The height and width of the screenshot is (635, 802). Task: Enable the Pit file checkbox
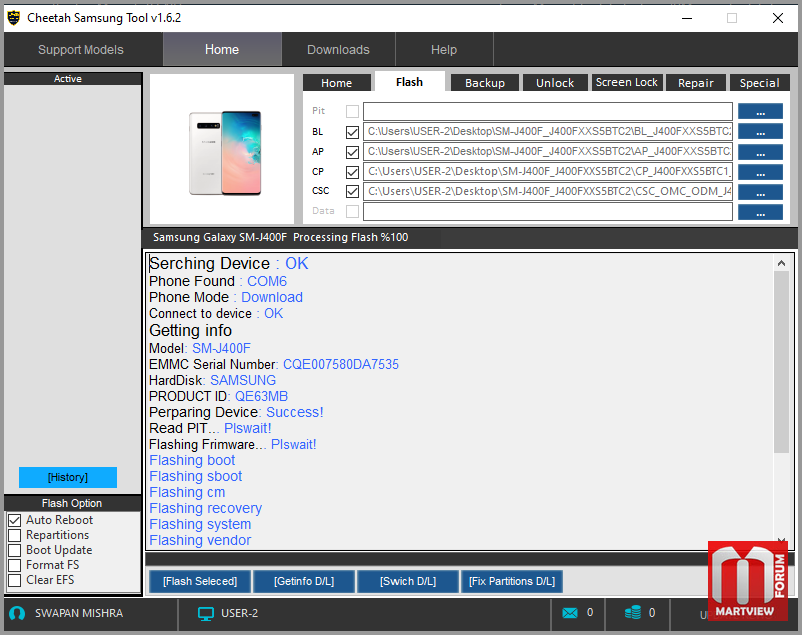352,111
